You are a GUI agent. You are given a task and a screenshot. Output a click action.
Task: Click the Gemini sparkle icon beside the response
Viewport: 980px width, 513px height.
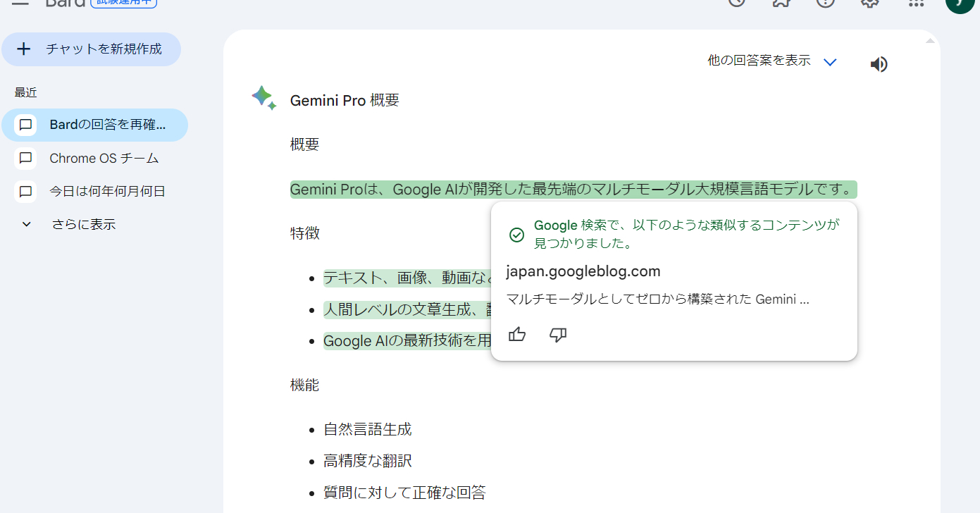click(x=264, y=99)
